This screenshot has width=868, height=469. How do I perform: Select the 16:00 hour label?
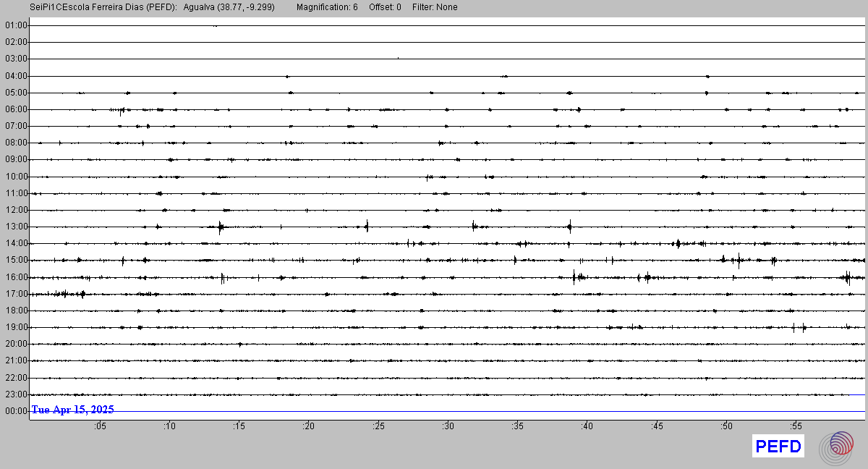point(16,277)
